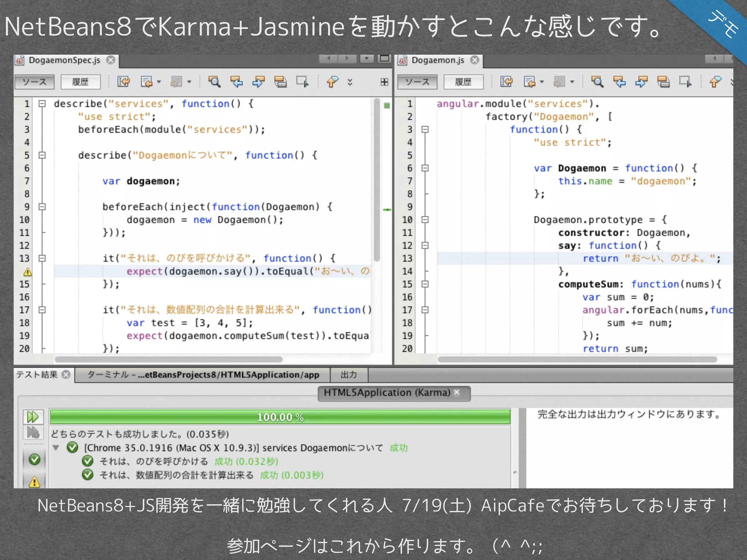Screen dimensions: 747x560
Task: Click Last Edit icon in Dogaemon.js toolbar
Action: (x=506, y=82)
